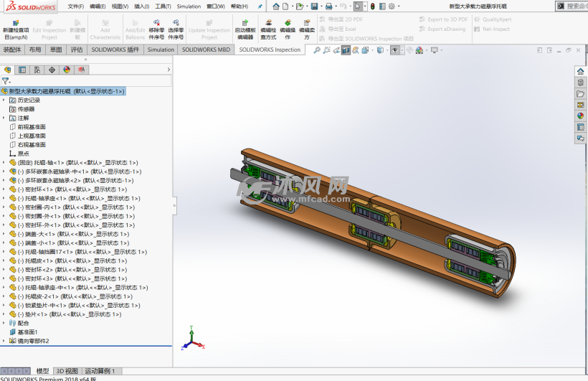Screen dimensions: 588x381
Task: Create a new document with the New icon
Action: coord(285,6)
